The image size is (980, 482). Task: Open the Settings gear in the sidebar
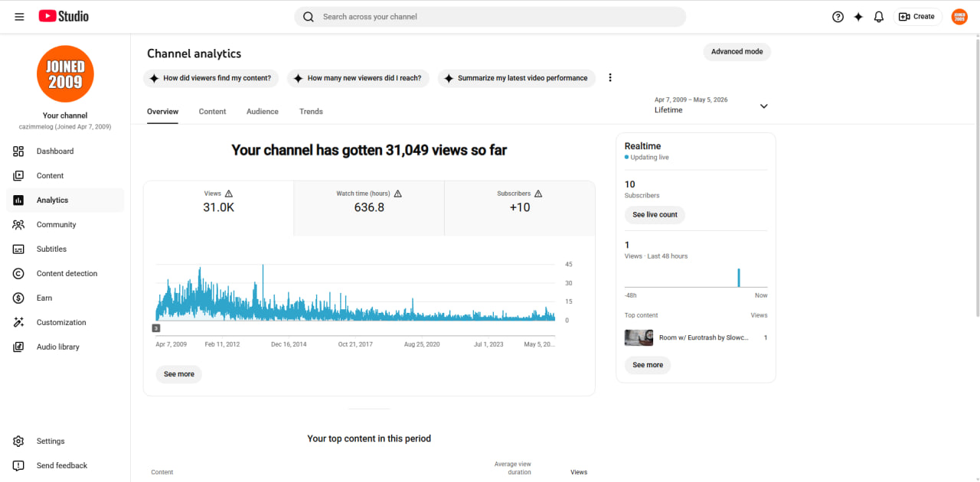tap(19, 441)
